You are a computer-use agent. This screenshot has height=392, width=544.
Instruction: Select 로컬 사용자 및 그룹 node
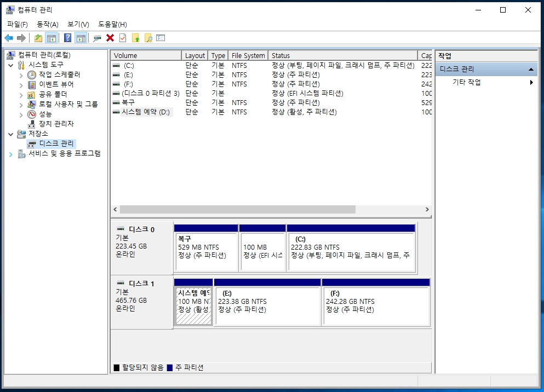(x=68, y=104)
